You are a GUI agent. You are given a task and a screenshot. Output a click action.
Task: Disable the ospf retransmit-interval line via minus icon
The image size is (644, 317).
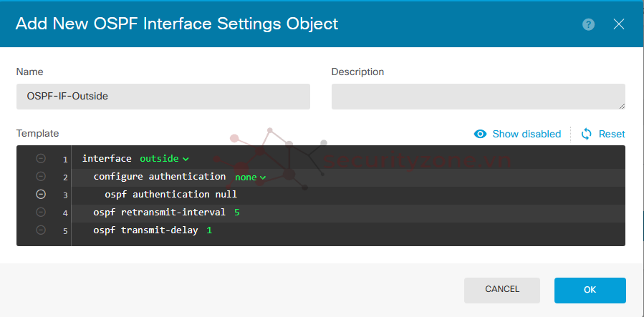point(41,212)
